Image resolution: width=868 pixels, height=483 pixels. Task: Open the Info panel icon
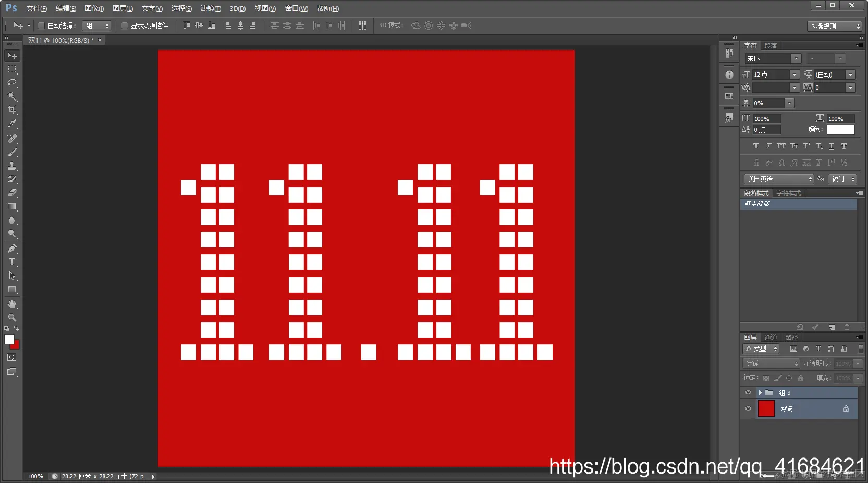tap(729, 75)
